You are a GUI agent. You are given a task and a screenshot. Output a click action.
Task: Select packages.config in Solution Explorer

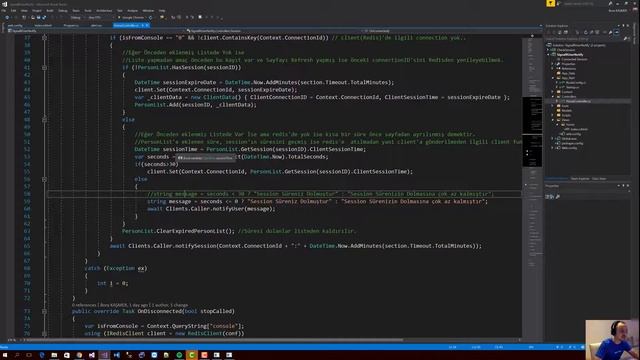coord(572,143)
